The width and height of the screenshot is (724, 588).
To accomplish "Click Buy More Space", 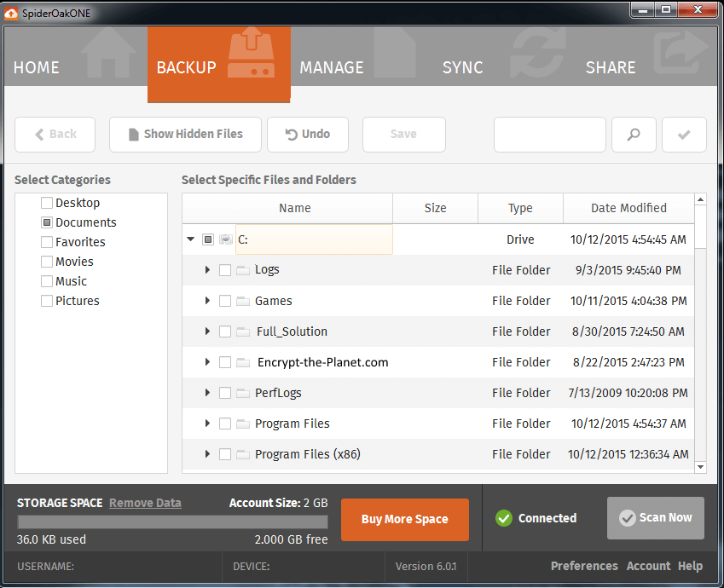I will pos(405,519).
